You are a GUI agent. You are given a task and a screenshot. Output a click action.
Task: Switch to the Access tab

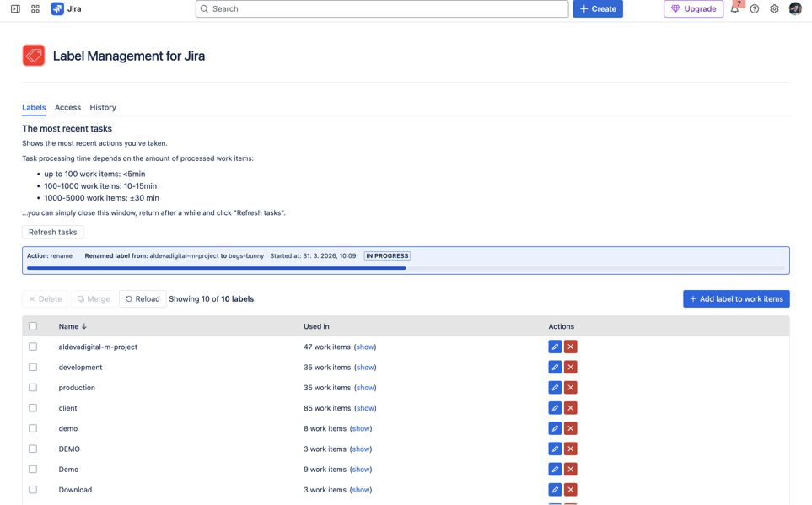click(67, 108)
